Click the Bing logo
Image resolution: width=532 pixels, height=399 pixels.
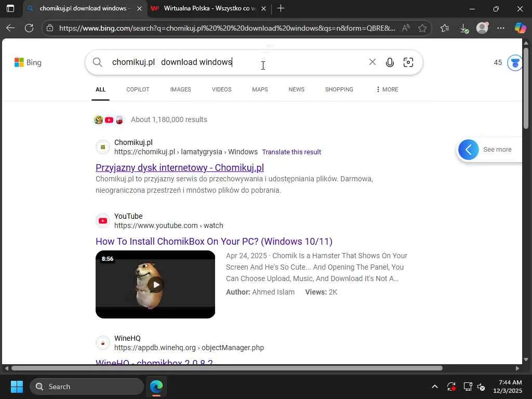[28, 62]
